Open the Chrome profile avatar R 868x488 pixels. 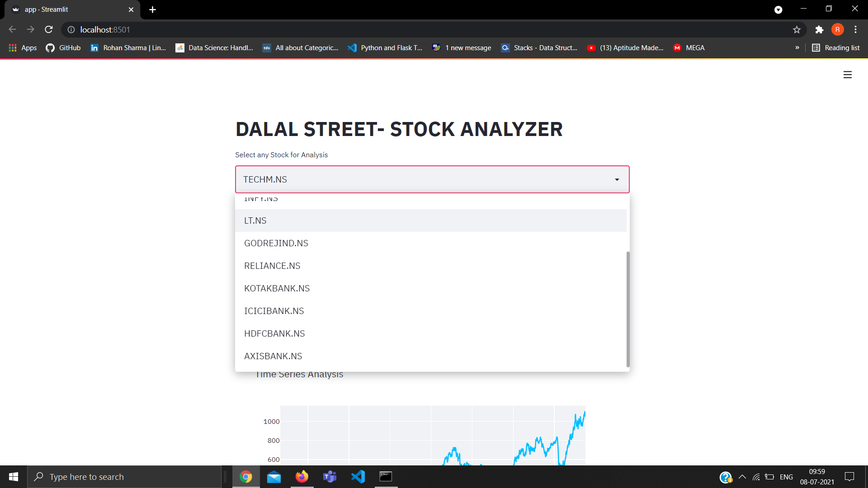click(x=837, y=29)
